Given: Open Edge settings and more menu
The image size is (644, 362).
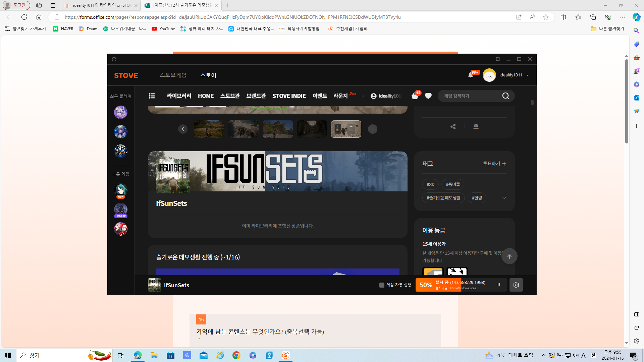Looking at the screenshot, I should [x=623, y=17].
